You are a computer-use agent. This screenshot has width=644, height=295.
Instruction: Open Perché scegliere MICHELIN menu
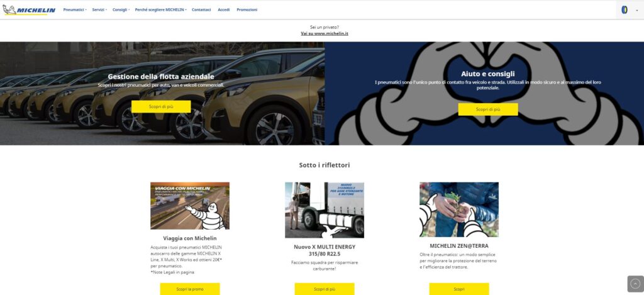(160, 10)
